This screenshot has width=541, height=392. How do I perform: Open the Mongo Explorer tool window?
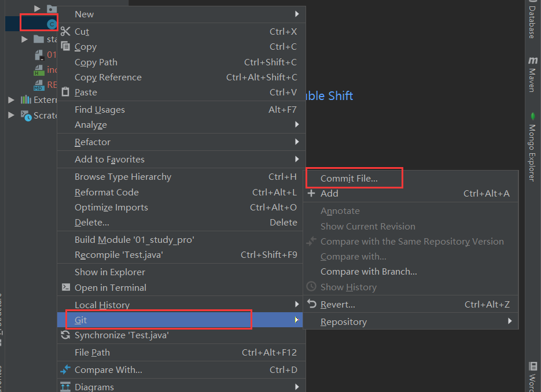tap(532, 146)
